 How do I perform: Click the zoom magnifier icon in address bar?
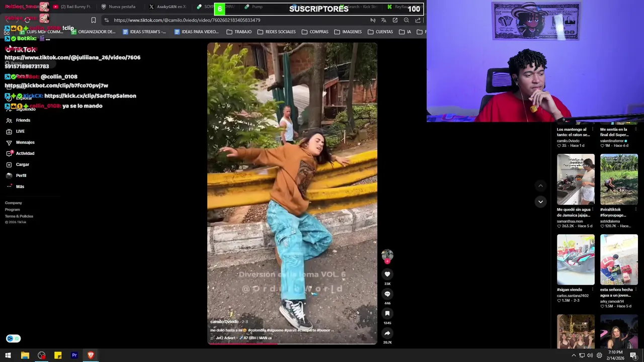[407, 20]
